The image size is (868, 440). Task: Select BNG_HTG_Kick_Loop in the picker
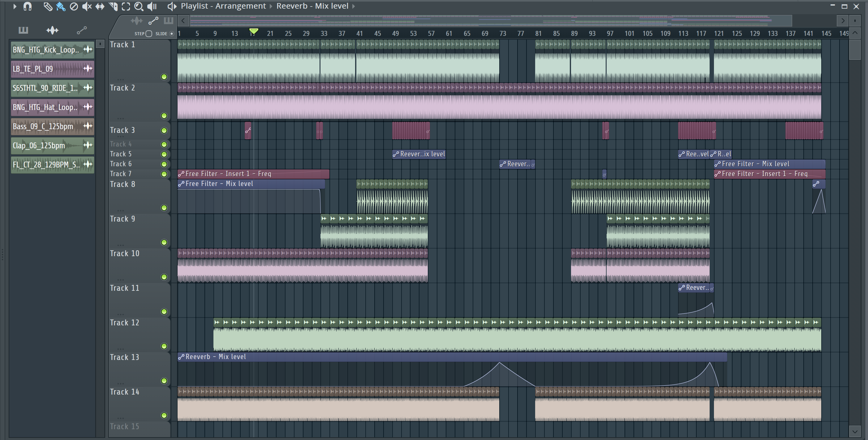pyautogui.click(x=52, y=50)
